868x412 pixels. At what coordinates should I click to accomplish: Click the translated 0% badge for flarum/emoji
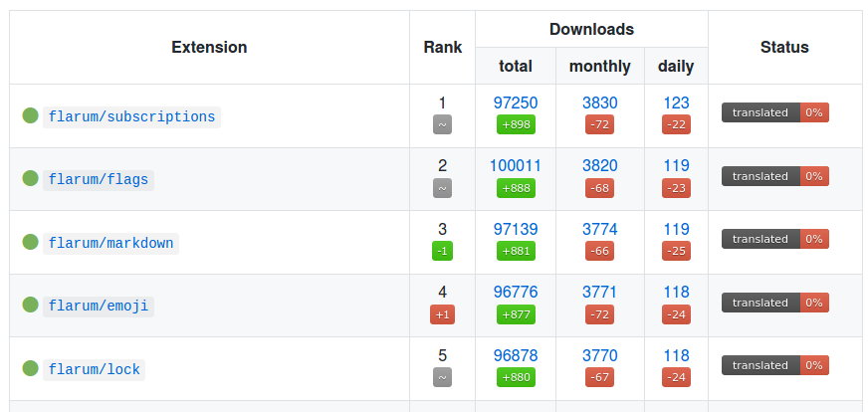775,303
